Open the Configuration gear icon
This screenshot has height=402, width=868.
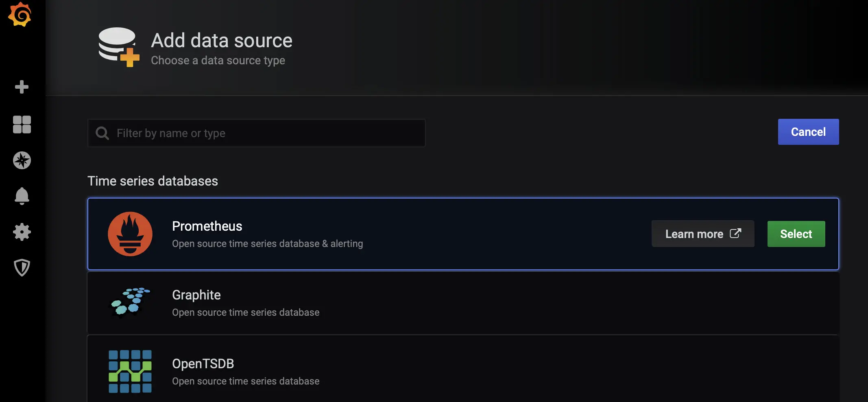point(22,232)
